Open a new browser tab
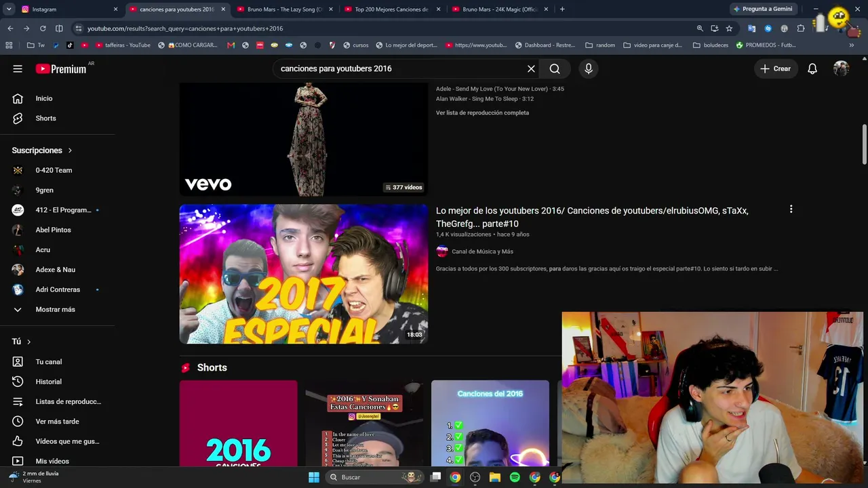Image resolution: width=868 pixels, height=488 pixels. click(562, 9)
